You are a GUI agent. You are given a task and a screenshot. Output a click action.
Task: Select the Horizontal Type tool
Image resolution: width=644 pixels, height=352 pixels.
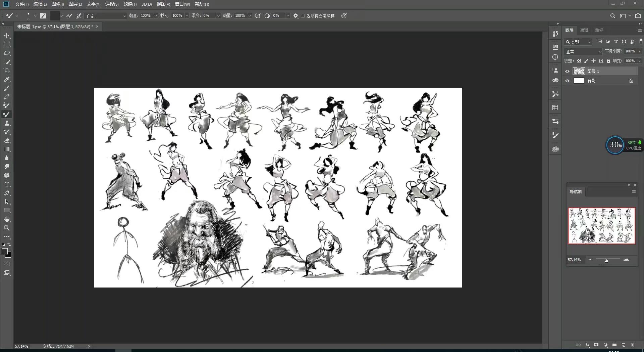7,184
